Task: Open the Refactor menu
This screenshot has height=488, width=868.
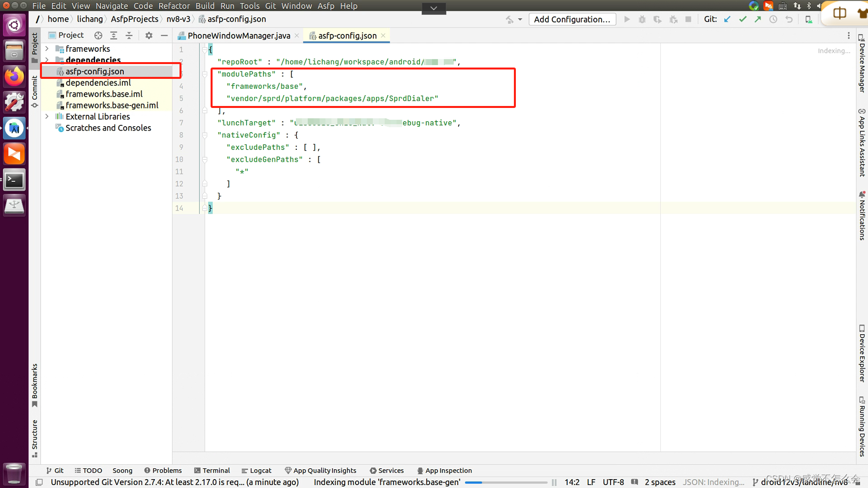Action: coord(174,5)
